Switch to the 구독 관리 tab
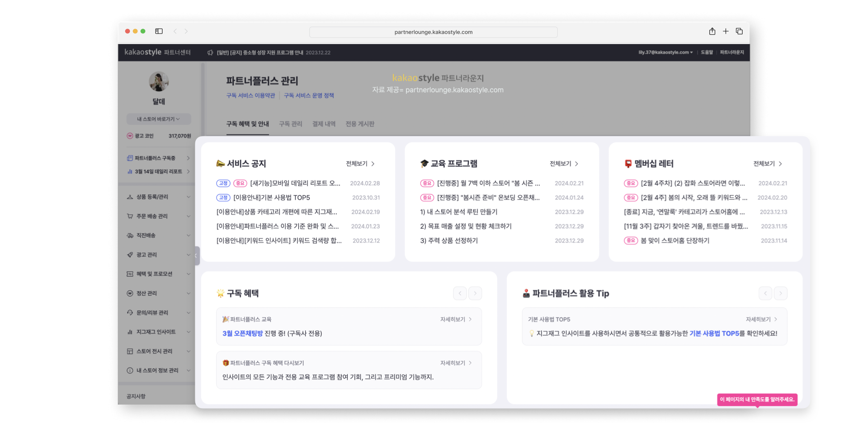This screenshot has height=433, width=868. pyautogui.click(x=290, y=124)
